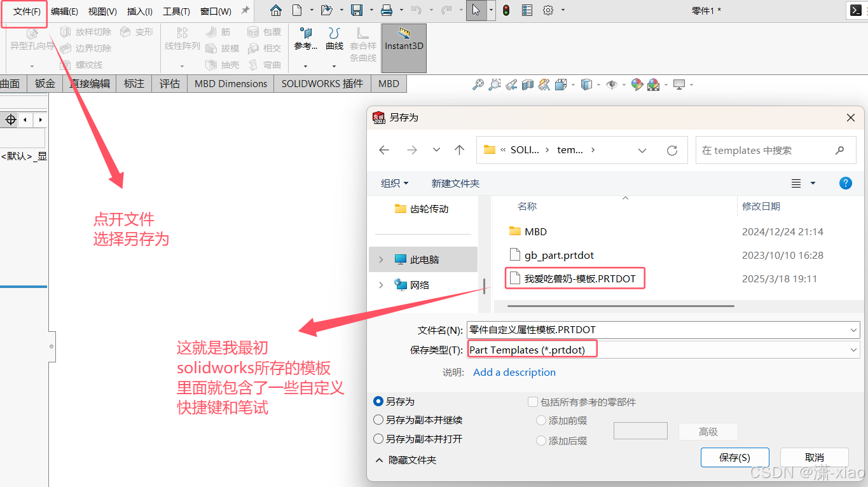
Task: Expand the file name combo box dropdown
Action: pyautogui.click(x=853, y=330)
